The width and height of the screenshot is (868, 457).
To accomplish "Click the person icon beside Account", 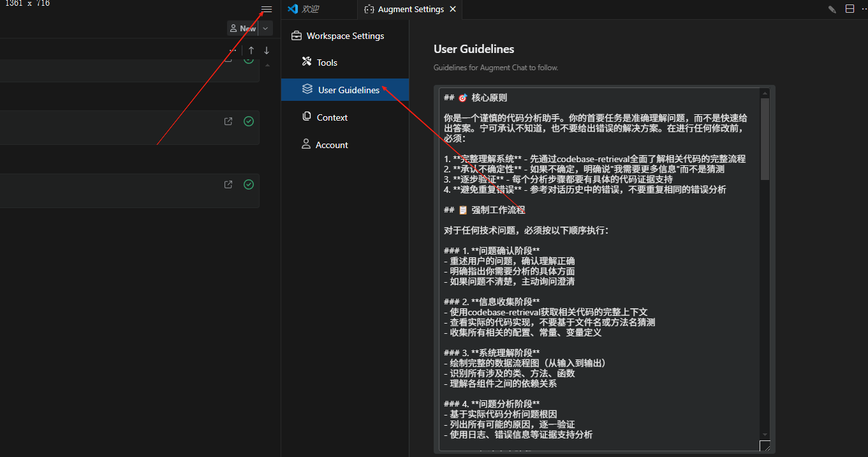I will [x=306, y=144].
